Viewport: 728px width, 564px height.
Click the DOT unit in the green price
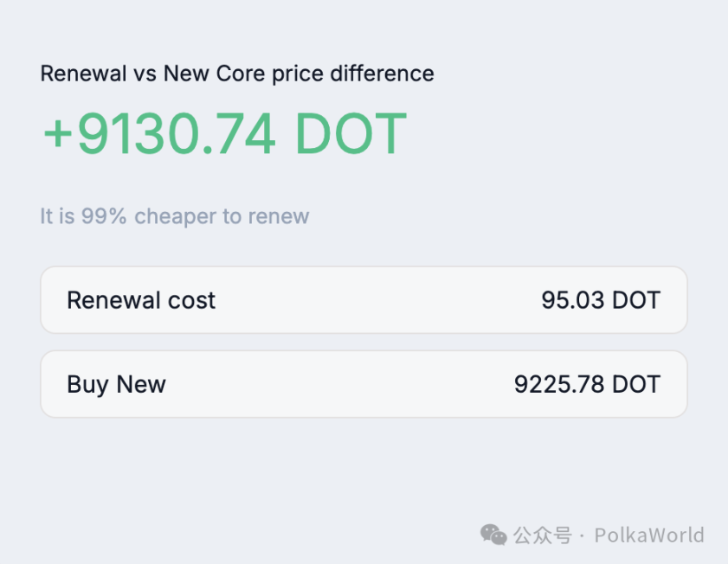[350, 134]
